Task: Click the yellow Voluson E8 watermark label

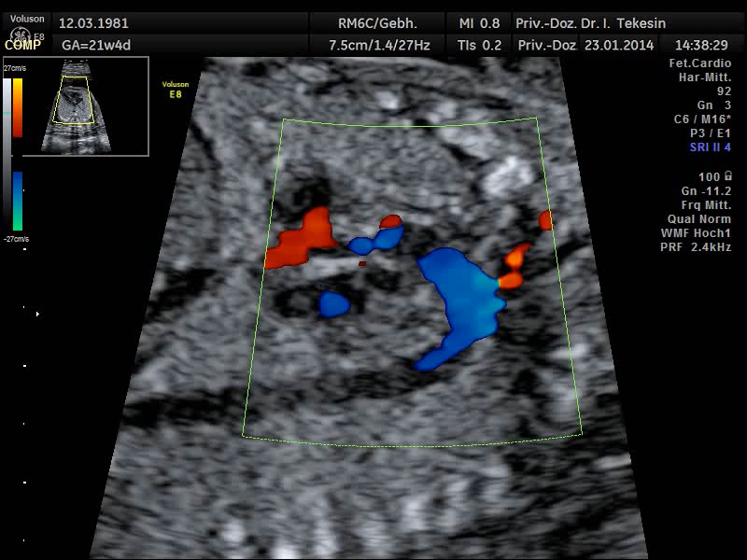Action: pos(175,90)
